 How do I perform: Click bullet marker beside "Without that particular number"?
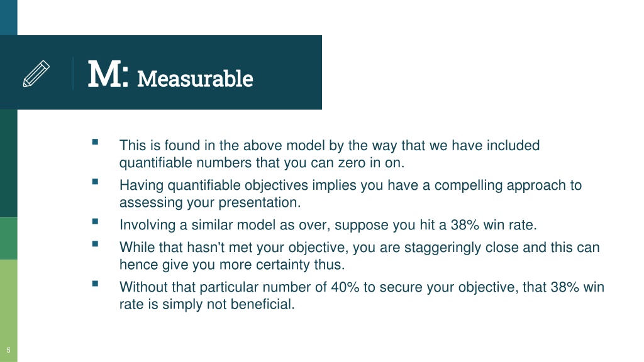[96, 283]
